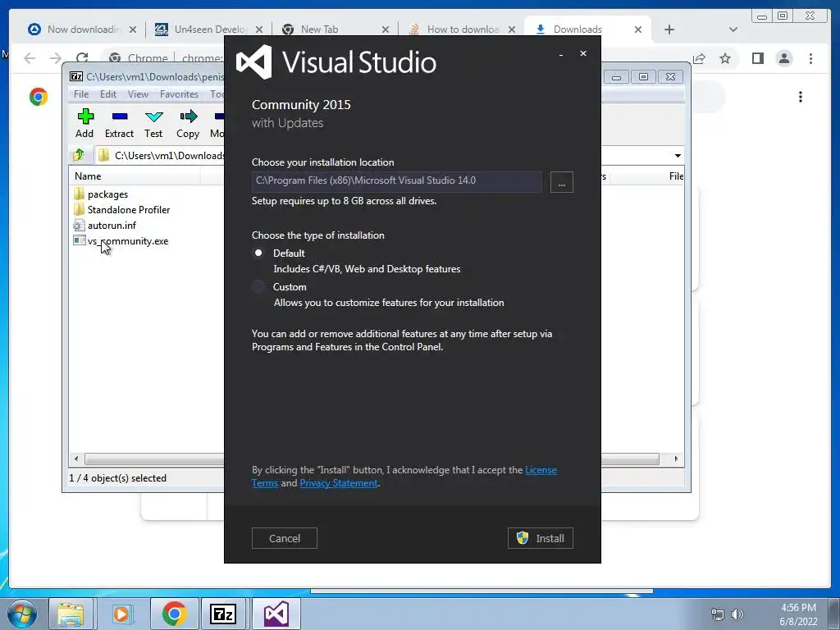840x630 pixels.
Task: Open the Favorites menu in 7-Zip
Action: coord(179,94)
